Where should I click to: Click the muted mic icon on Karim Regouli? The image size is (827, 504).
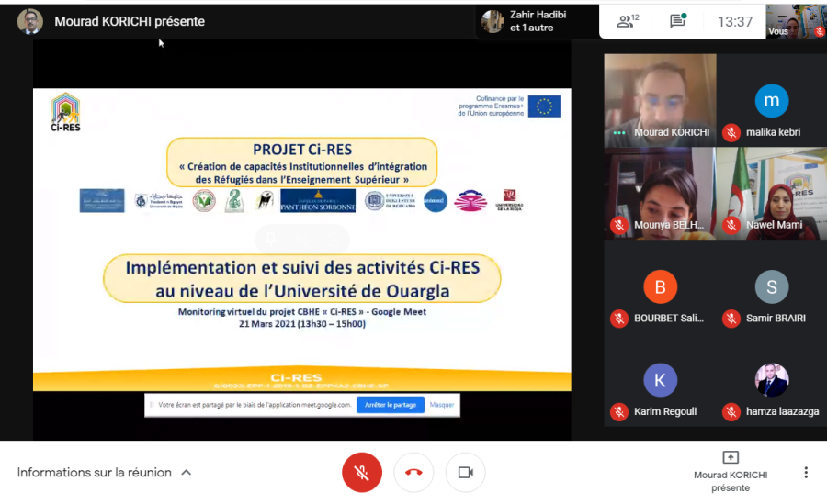coord(619,412)
